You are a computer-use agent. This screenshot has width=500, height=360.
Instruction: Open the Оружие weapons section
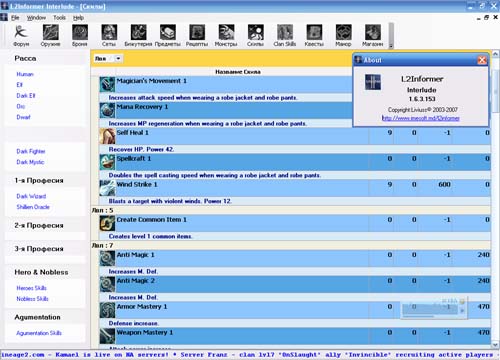50,36
